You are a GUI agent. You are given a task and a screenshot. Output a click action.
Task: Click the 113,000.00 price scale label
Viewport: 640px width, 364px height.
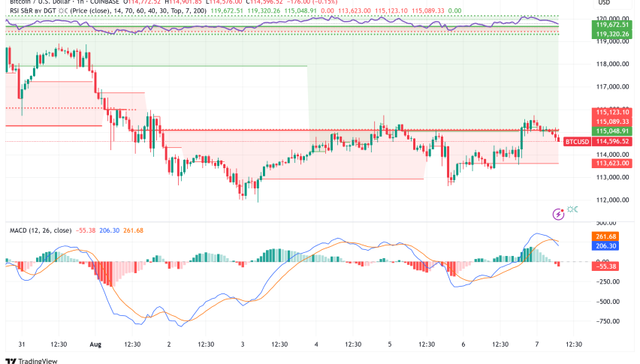tap(612, 177)
